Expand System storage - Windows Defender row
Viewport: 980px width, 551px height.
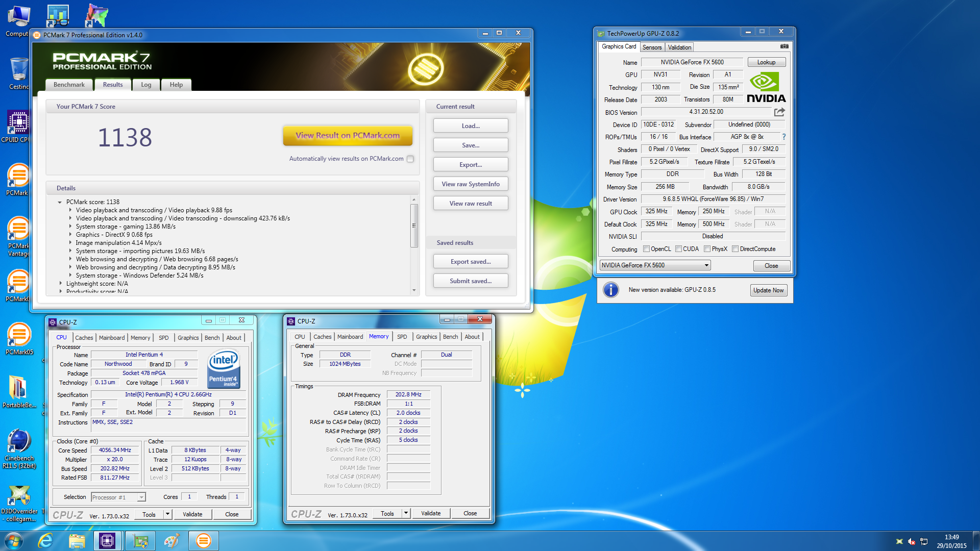pos(70,275)
